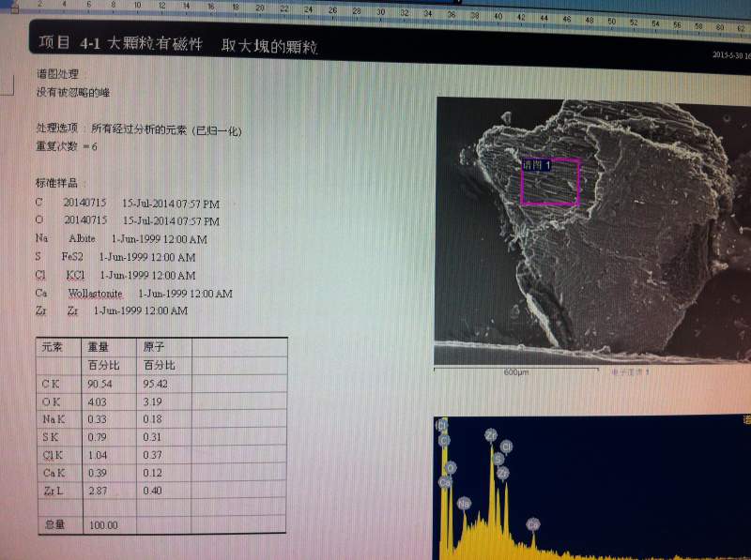Click the 'Zr L' row label
The width and height of the screenshot is (751, 560).
click(54, 491)
